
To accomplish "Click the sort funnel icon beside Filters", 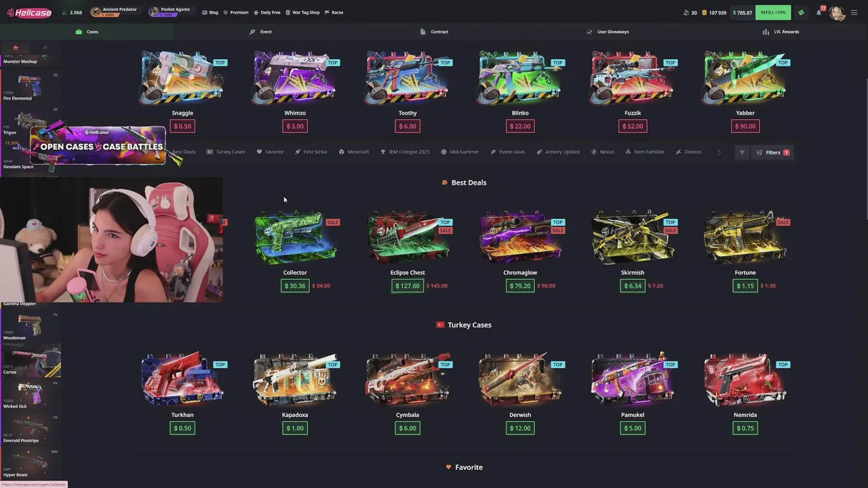I will (742, 152).
